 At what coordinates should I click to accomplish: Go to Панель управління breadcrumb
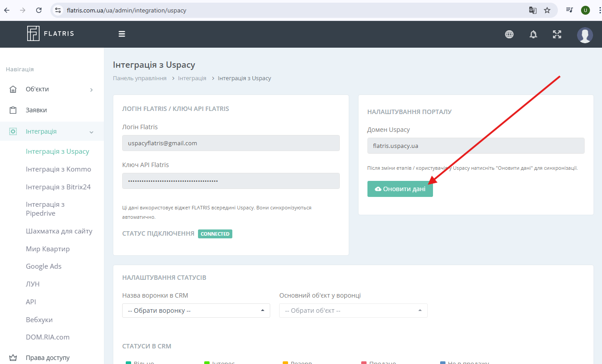[140, 78]
